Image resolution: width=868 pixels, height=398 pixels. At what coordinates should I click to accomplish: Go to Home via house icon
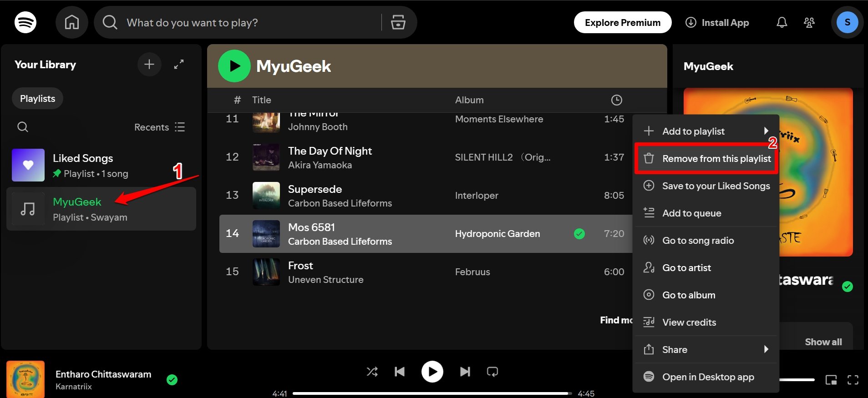tap(71, 22)
